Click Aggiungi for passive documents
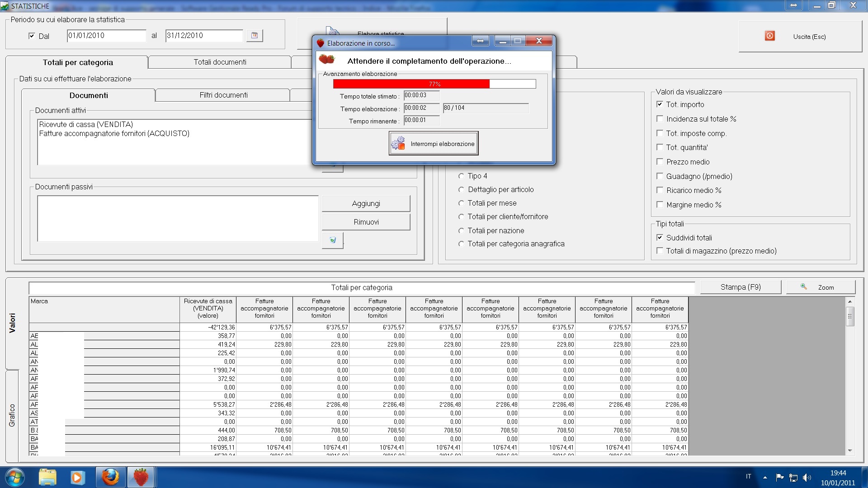 pos(366,203)
